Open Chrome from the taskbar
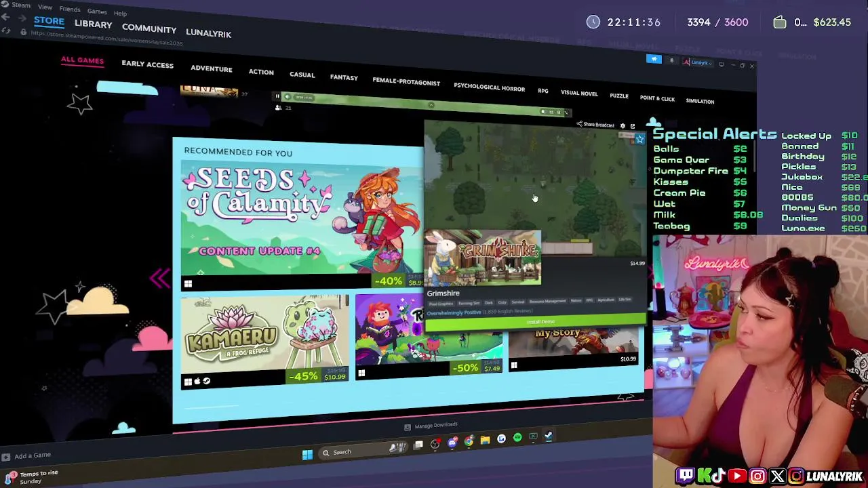This screenshot has width=868, height=488. pos(469,441)
